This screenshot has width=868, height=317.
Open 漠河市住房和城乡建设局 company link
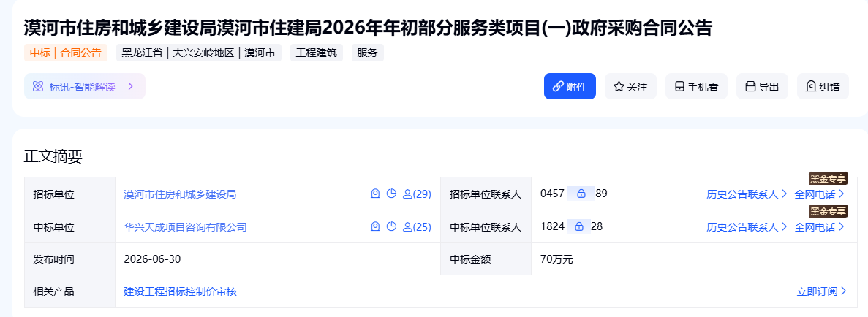pyautogui.click(x=180, y=194)
